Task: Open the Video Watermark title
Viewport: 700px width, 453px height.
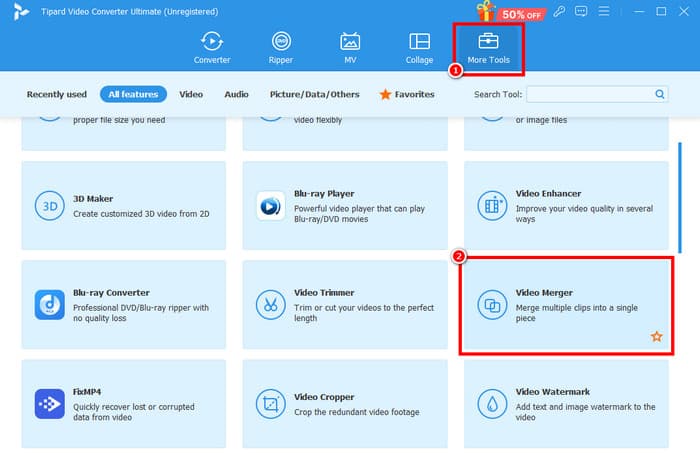Action: (553, 392)
